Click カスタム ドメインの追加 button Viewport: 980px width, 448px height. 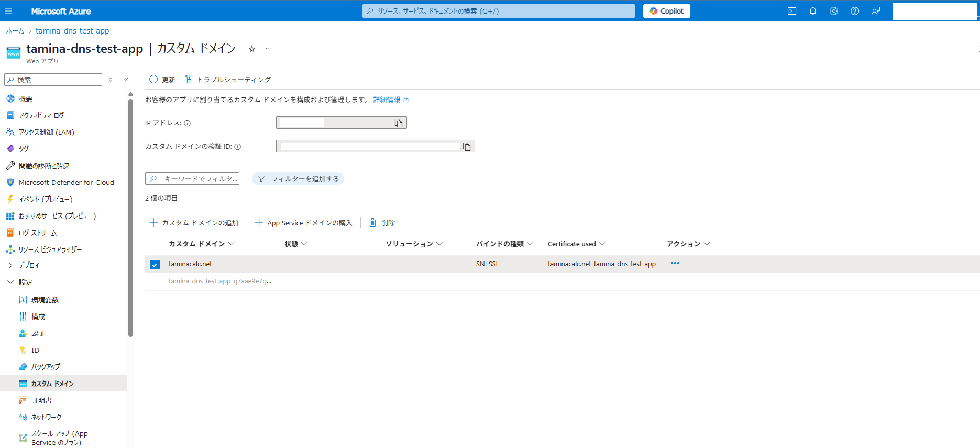(x=194, y=223)
